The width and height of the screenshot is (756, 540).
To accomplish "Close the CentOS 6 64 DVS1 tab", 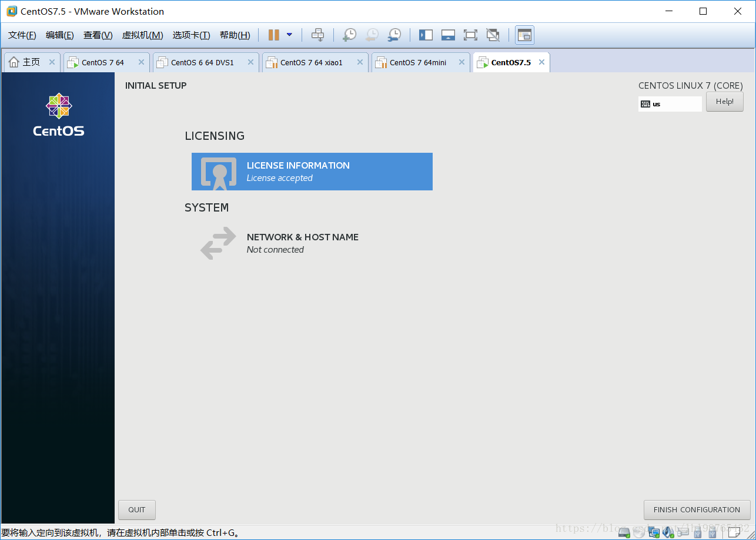I will [x=250, y=62].
